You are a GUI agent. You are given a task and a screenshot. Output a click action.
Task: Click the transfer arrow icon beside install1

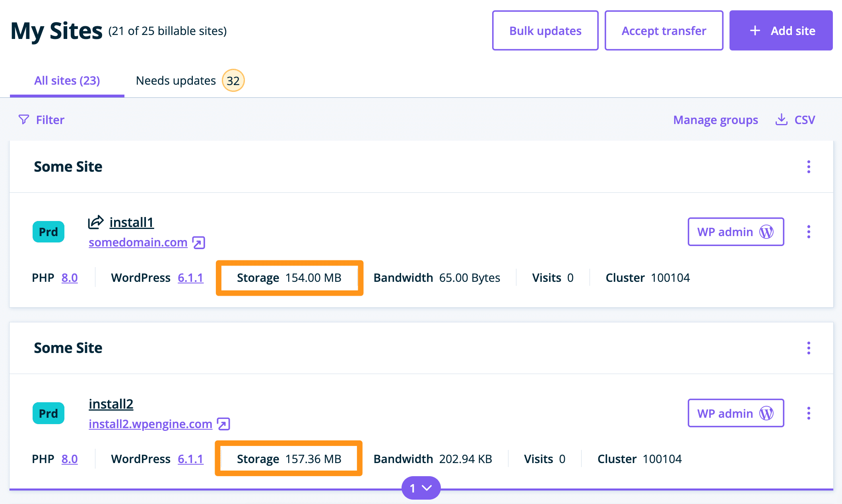pyautogui.click(x=96, y=222)
